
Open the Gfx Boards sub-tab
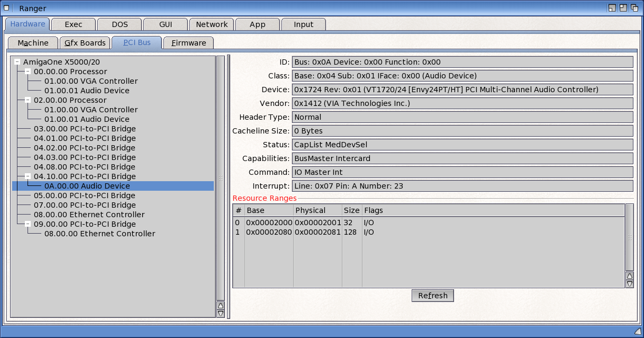pos(85,43)
